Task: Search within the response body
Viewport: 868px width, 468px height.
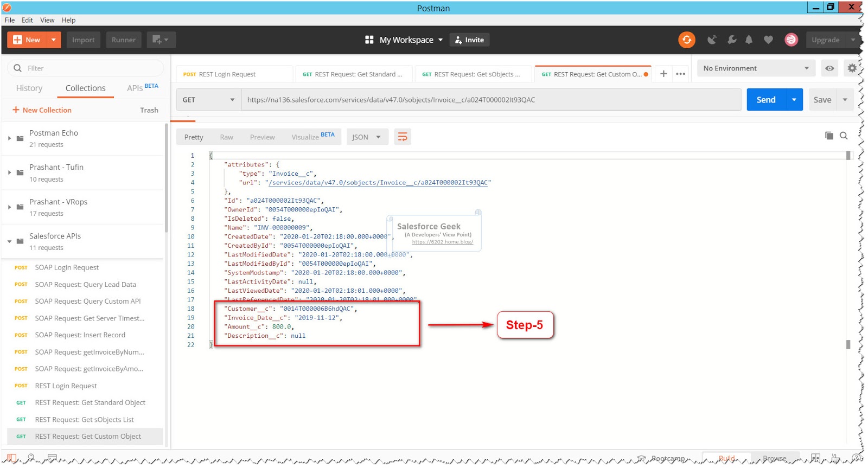Action: 844,136
